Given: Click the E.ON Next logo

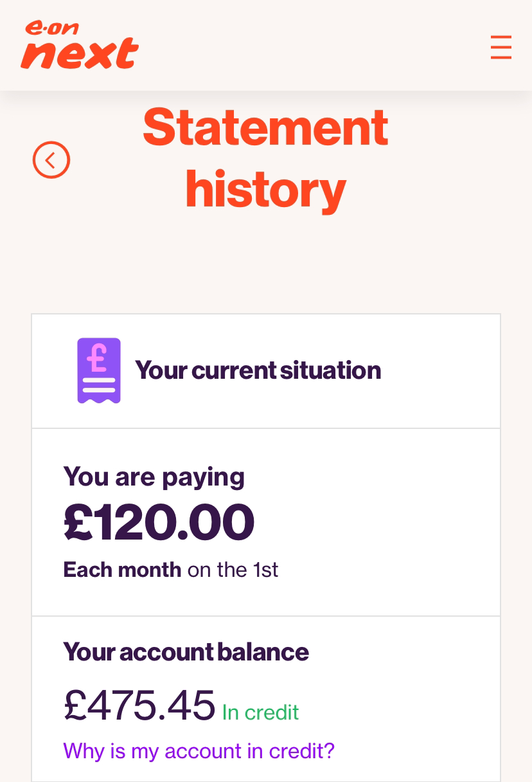Looking at the screenshot, I should [x=80, y=44].
